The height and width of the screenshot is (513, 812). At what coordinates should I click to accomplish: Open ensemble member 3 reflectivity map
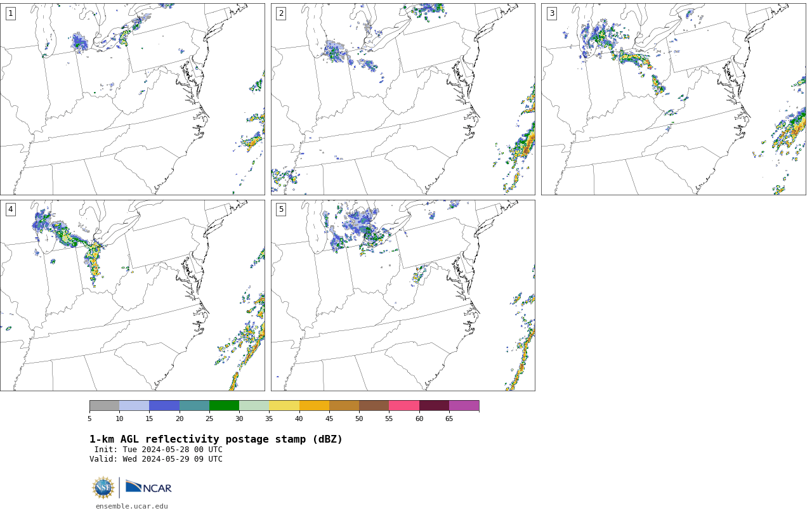(673, 99)
